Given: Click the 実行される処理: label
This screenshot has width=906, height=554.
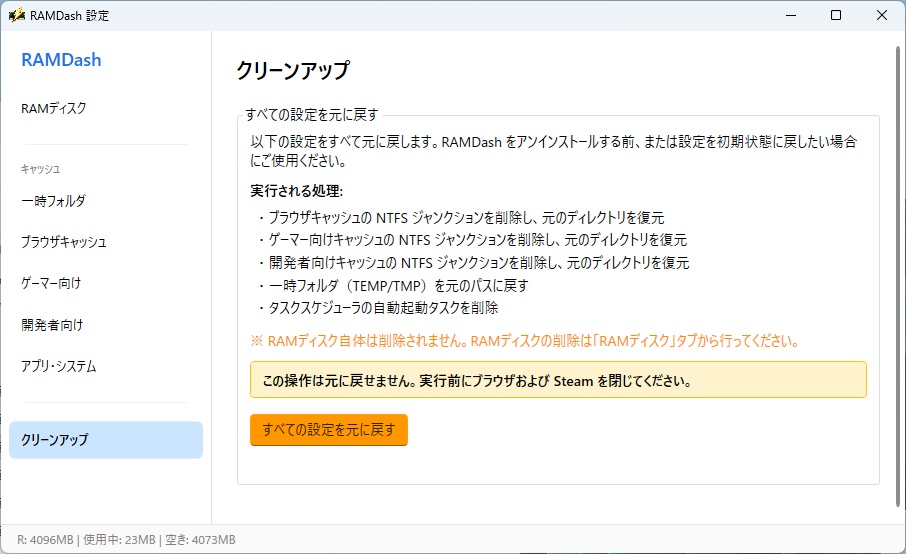Looking at the screenshot, I should (x=296, y=191).
